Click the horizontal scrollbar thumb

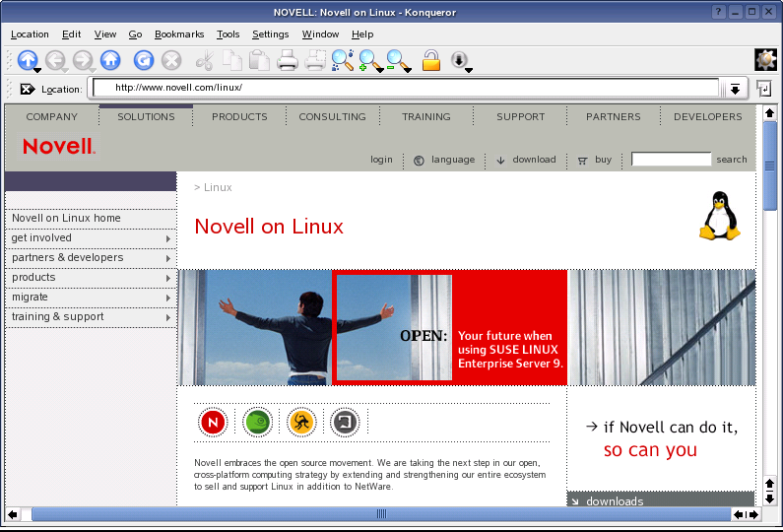pyautogui.click(x=380, y=514)
